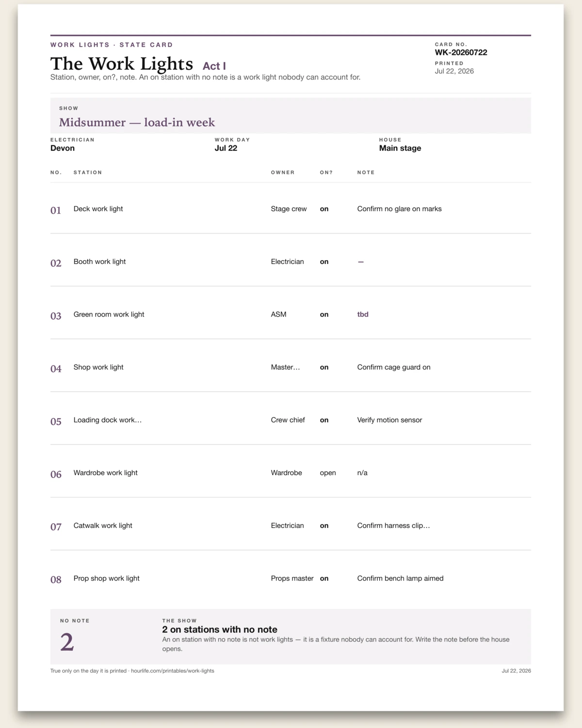
Task: Select the show title Midsummer — load-in week
Action: pos(137,122)
